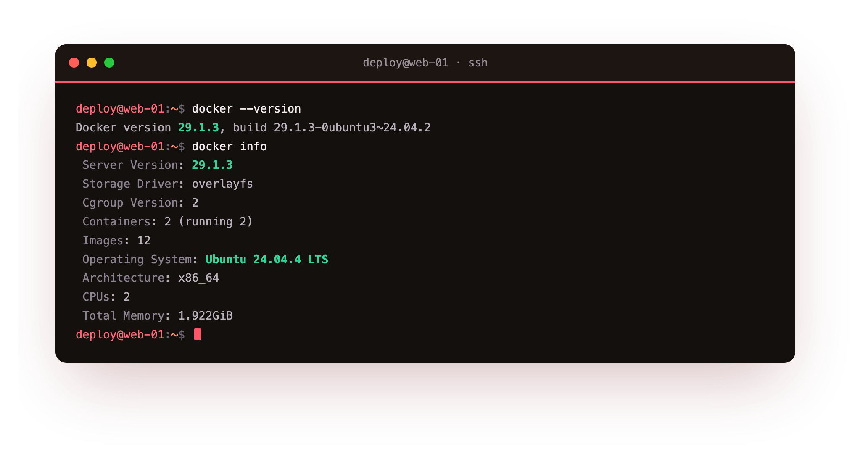The width and height of the screenshot is (868, 464).
Task: Click the yellow minimize window button
Action: pos(92,63)
